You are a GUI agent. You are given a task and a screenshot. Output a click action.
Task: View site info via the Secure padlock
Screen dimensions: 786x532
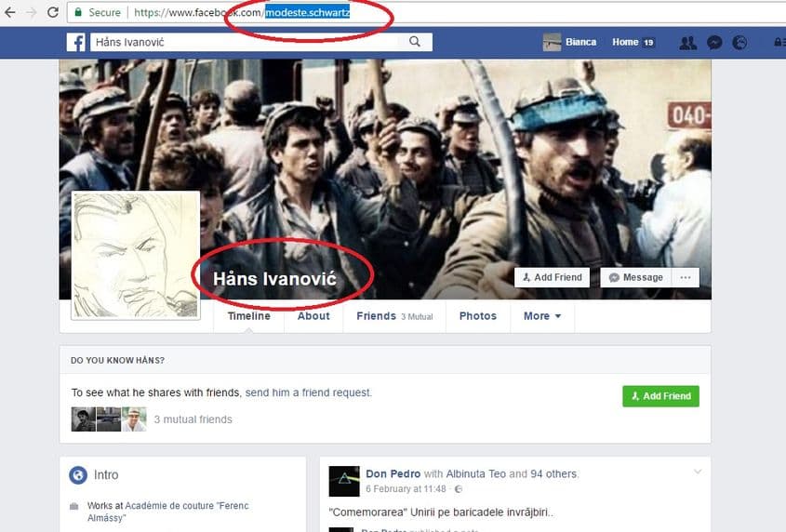[x=98, y=12]
